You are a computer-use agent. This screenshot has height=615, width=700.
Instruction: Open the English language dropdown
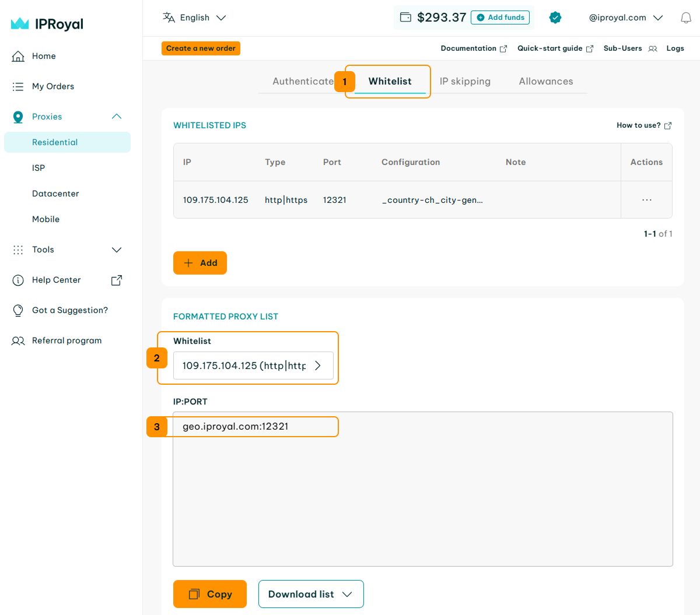tap(194, 17)
